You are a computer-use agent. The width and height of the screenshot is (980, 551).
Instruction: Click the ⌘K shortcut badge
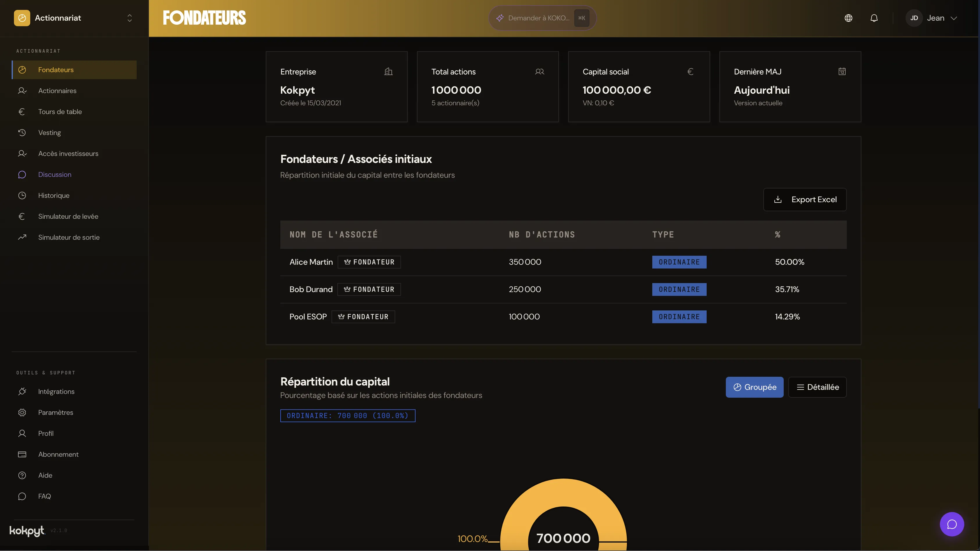[582, 18]
